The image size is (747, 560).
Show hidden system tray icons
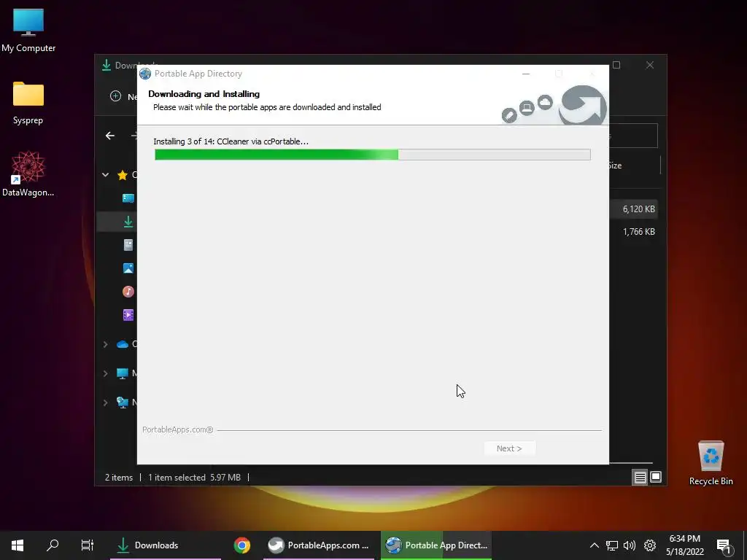tap(594, 545)
